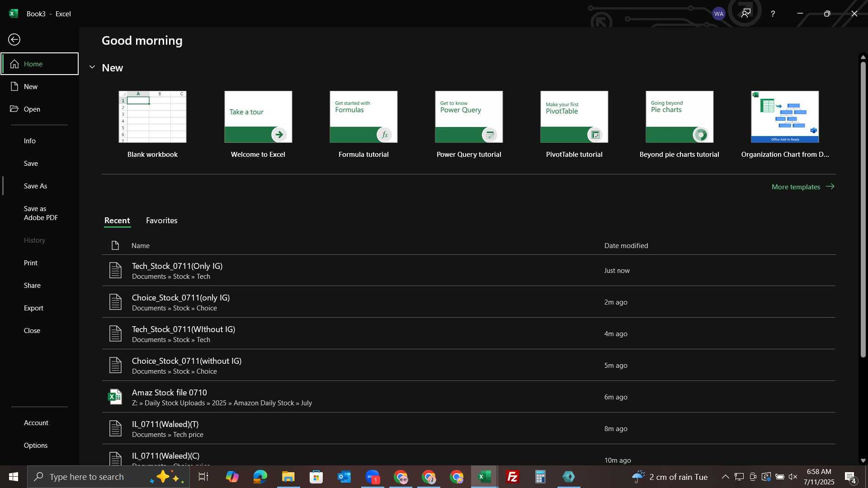Click the More templates link
Viewport: 868px width, 488px height.
[x=803, y=187]
